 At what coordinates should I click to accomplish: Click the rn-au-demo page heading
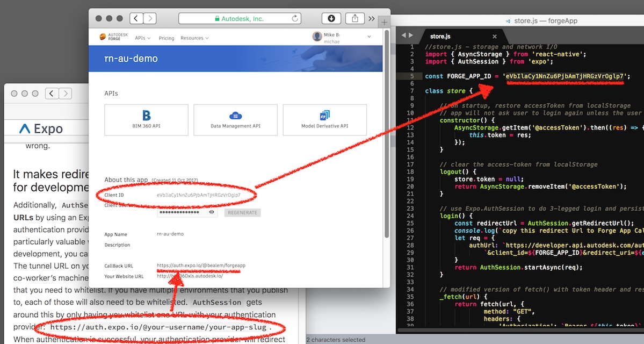(x=131, y=59)
